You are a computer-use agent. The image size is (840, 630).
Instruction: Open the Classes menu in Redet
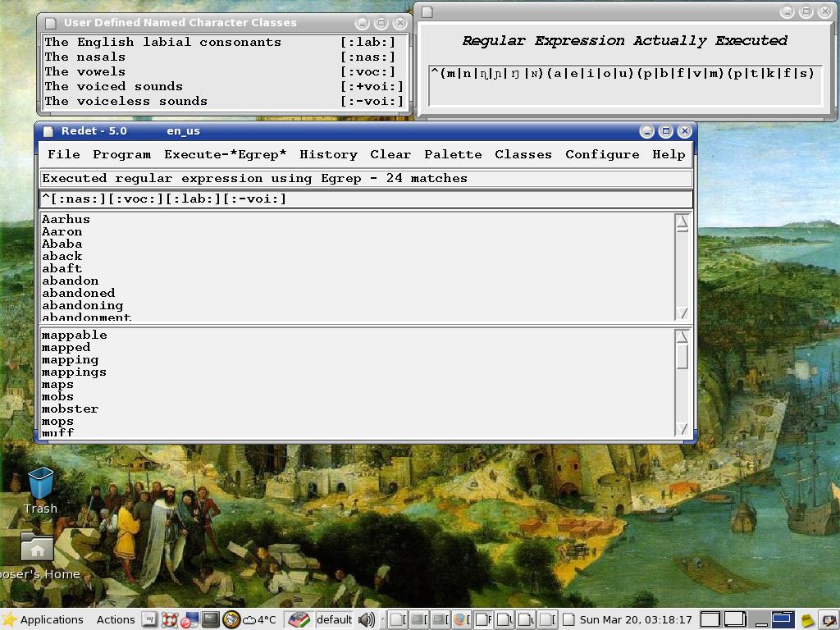(x=525, y=154)
